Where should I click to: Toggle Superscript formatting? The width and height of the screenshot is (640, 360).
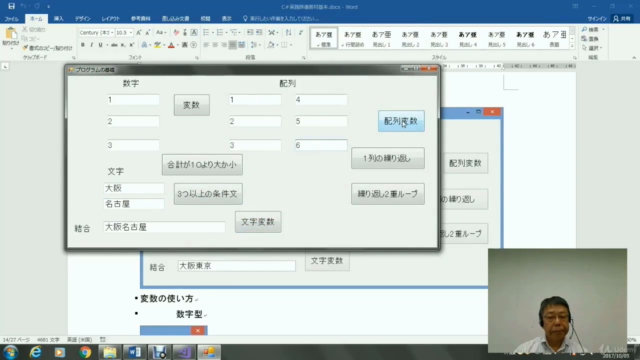pos(131,45)
